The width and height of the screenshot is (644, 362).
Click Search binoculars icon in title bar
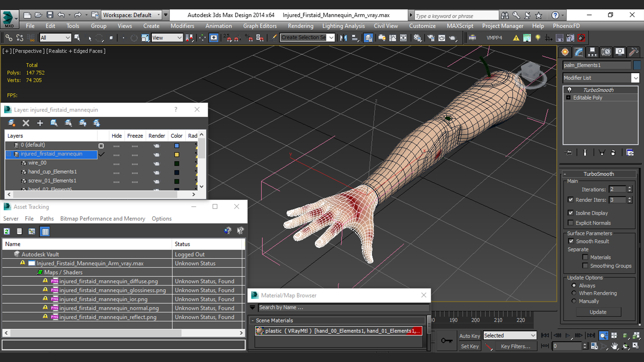505,15
